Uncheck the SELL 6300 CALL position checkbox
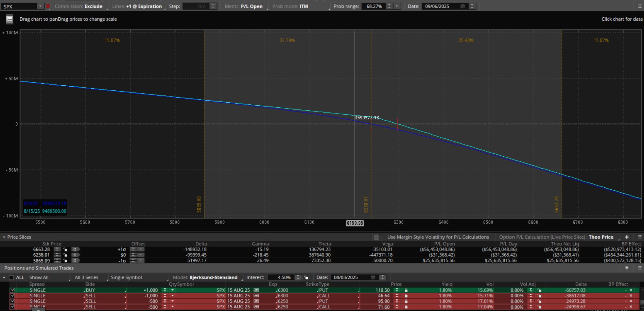644x311 pixels. 12,296
